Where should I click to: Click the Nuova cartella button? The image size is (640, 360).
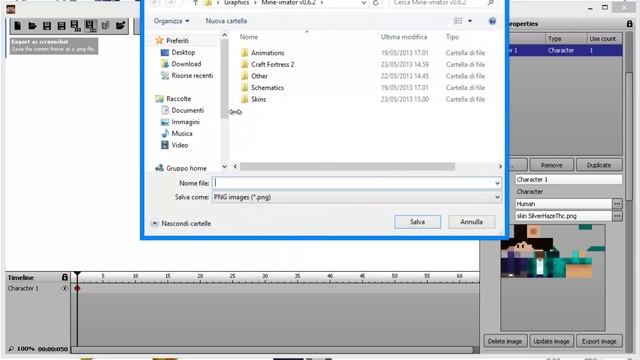coord(226,21)
